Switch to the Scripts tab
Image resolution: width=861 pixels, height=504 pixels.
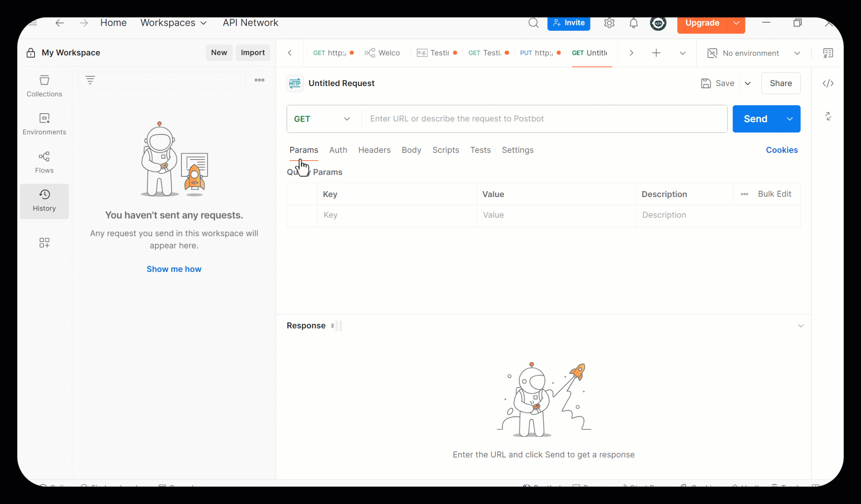click(445, 150)
